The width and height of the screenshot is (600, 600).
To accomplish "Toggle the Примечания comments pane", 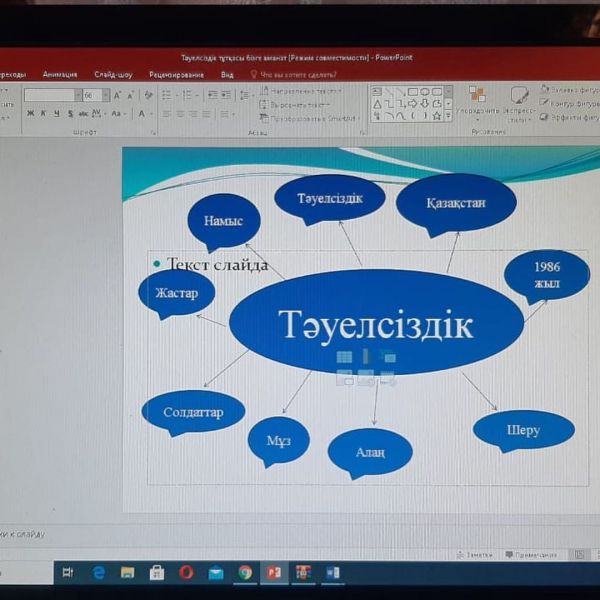I will point(530,554).
